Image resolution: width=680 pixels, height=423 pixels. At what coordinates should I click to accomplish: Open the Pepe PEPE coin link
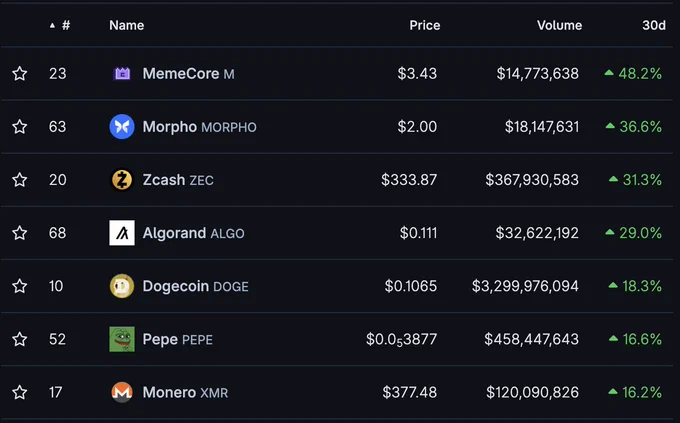[177, 339]
